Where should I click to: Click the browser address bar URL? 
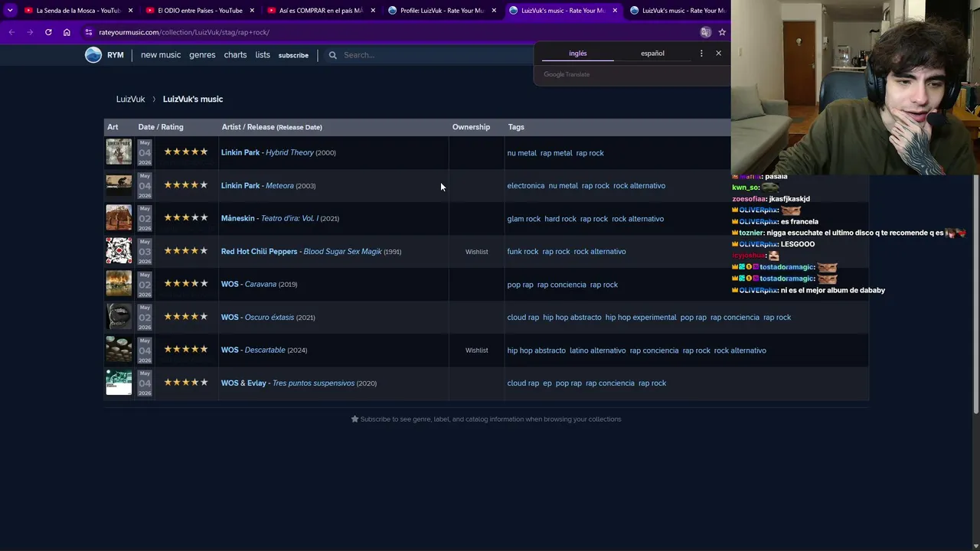184,32
